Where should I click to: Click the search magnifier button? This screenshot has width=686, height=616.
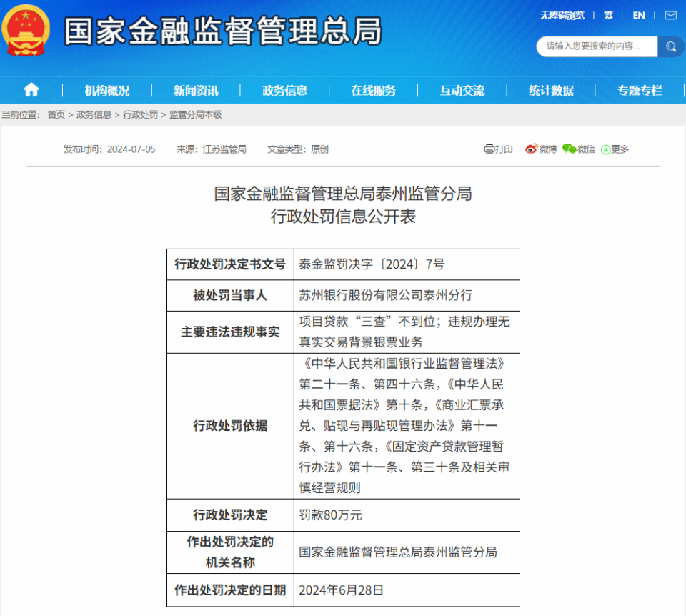tap(671, 46)
